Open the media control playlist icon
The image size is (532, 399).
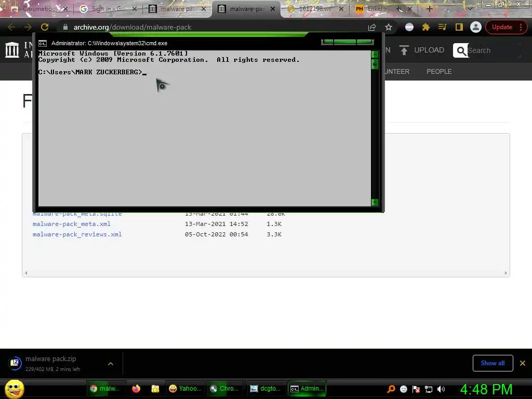coord(442,27)
